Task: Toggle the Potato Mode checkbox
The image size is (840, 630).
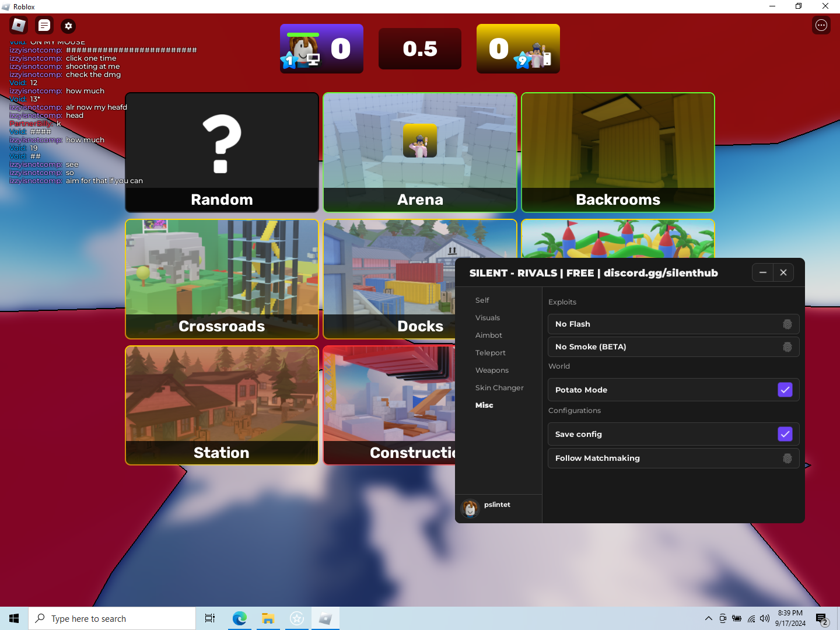Action: pyautogui.click(x=785, y=390)
